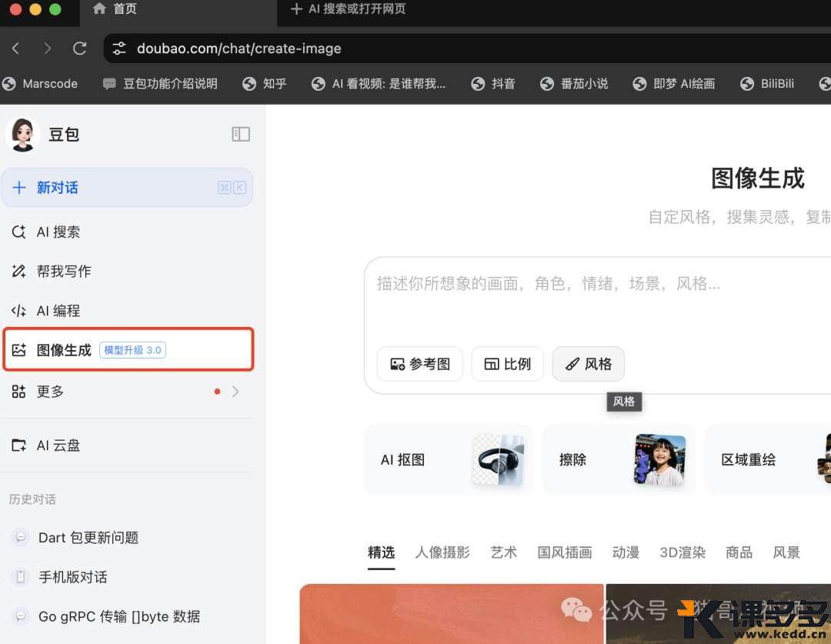Open AI 云盘 cloud drive
This screenshot has height=644, width=831.
(x=58, y=445)
